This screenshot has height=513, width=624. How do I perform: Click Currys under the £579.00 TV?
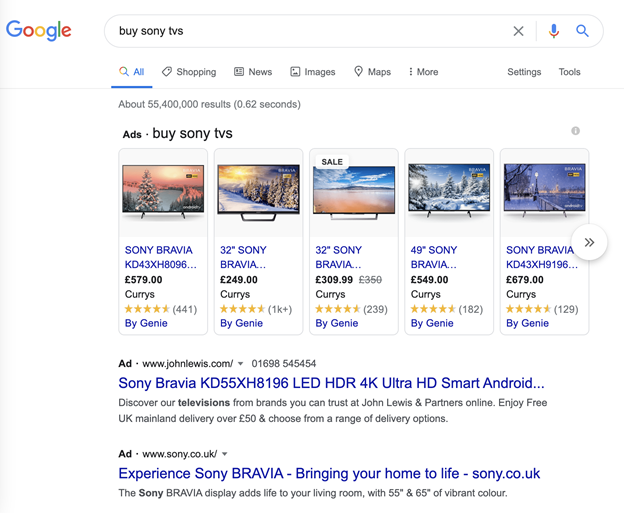140,295
